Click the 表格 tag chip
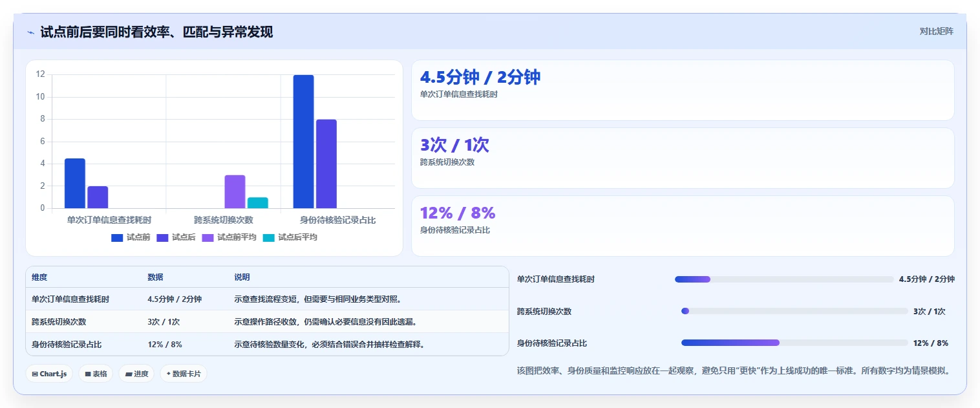Viewport: 980px width, 408px height. (96, 373)
